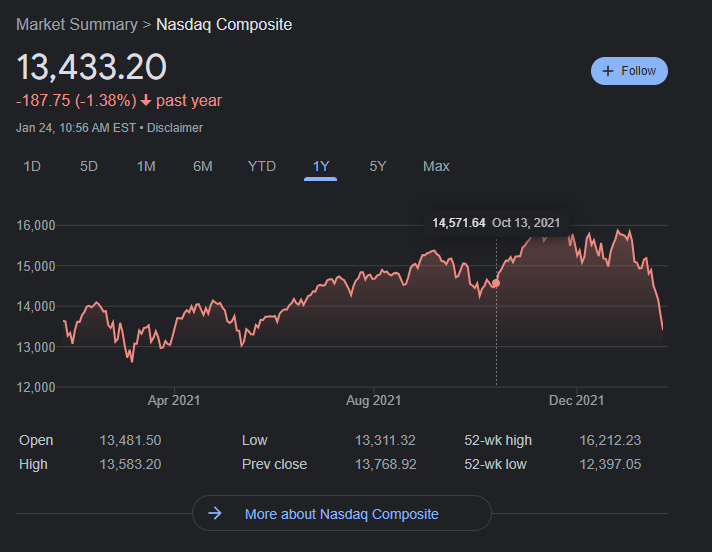Click the current value 13,433.20
The height and width of the screenshot is (552, 712).
point(92,67)
